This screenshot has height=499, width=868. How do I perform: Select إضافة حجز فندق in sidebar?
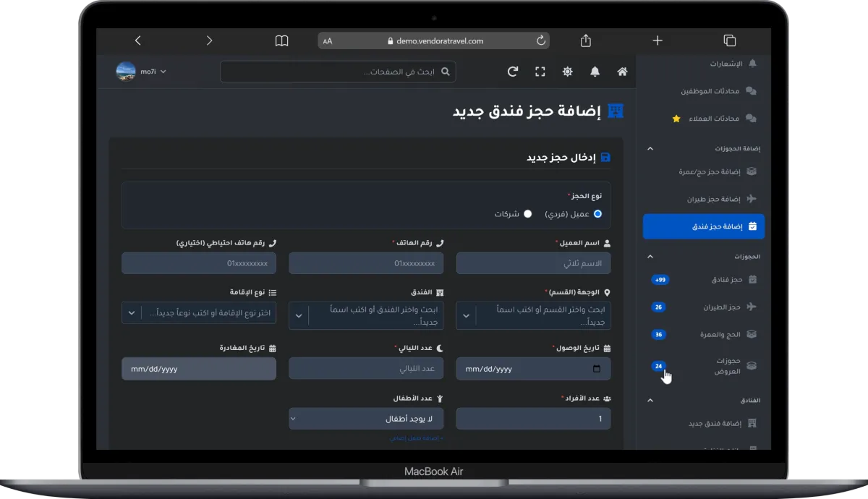point(704,226)
